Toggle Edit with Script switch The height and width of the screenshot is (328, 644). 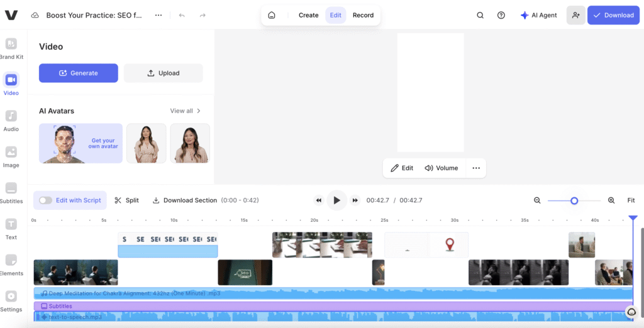pos(45,200)
